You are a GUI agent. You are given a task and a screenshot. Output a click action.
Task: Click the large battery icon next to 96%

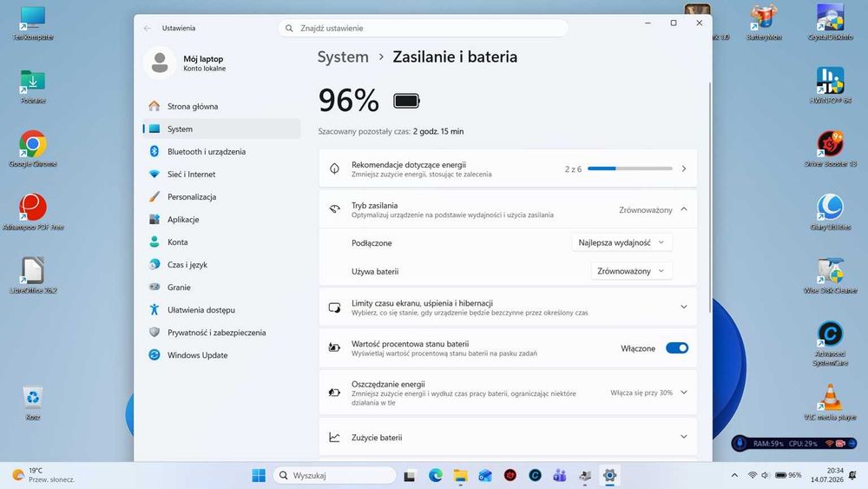(x=406, y=101)
